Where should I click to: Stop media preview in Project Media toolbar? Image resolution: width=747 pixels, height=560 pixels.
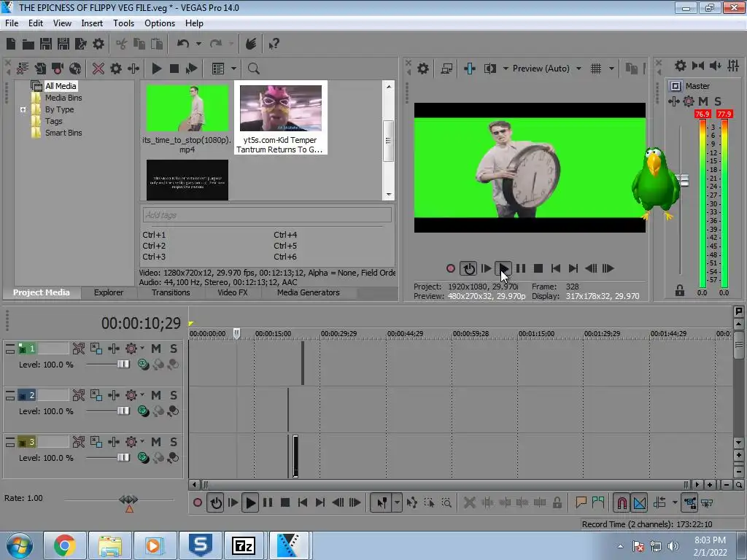click(x=174, y=69)
